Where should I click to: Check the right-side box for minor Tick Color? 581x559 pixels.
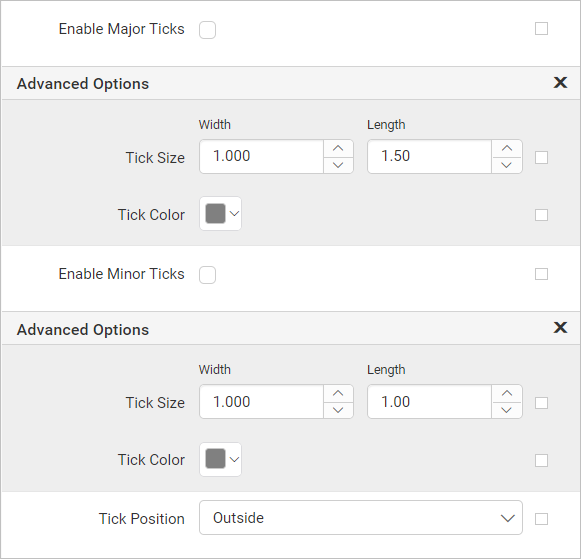click(541, 460)
